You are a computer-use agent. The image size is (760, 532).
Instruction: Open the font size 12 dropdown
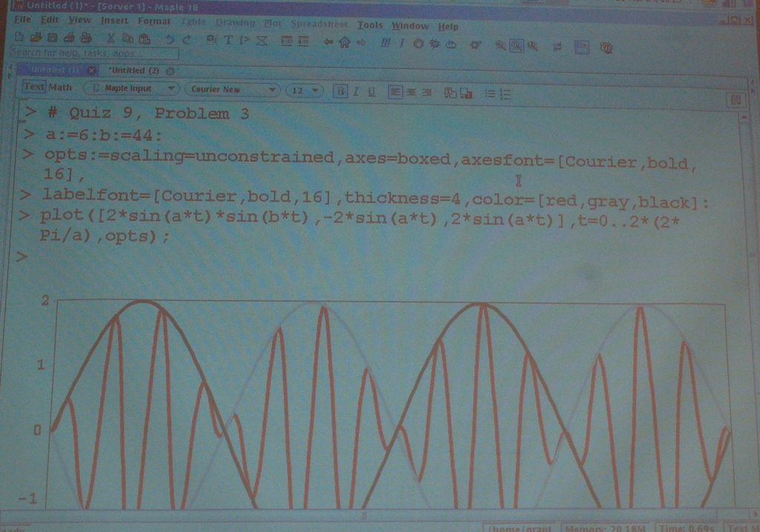pos(304,91)
